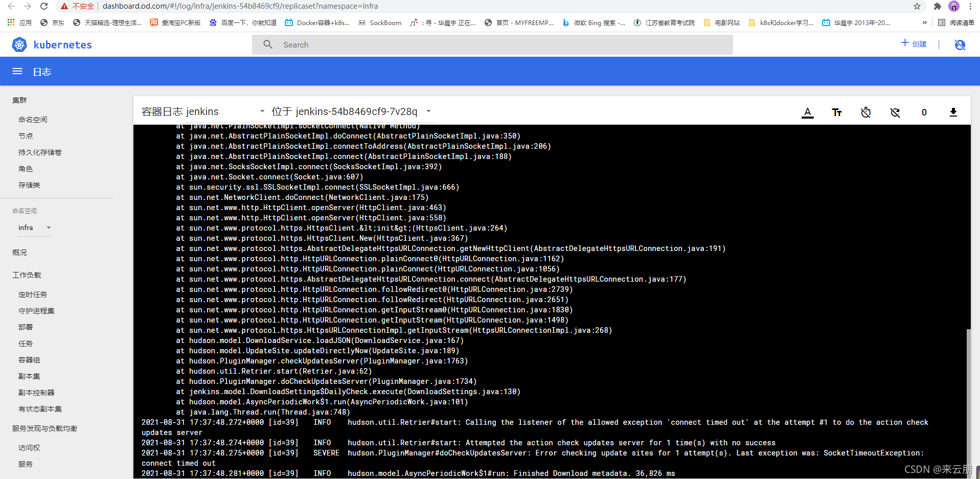Open 任务 jobs in the sidebar
Image resolution: width=980 pixels, height=479 pixels.
(x=26, y=344)
